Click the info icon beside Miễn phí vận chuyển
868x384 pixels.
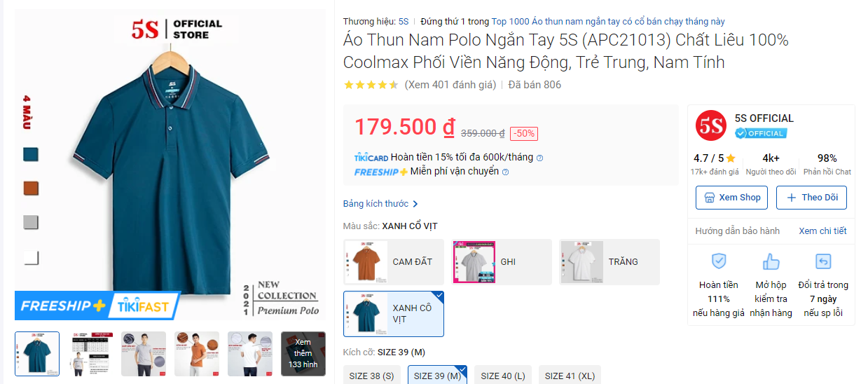pyautogui.click(x=506, y=172)
